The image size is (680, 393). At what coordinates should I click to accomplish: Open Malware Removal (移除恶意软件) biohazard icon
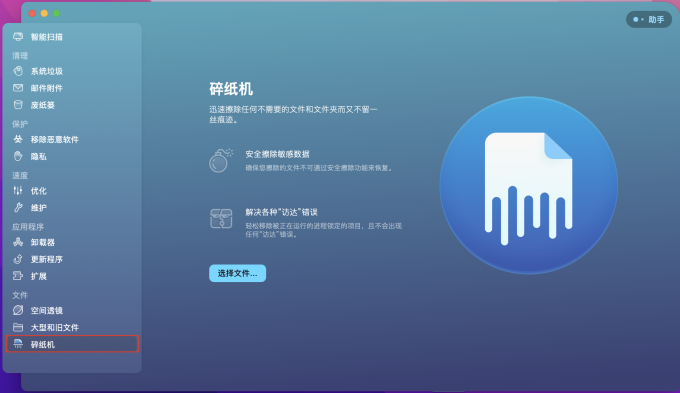pyautogui.click(x=18, y=139)
